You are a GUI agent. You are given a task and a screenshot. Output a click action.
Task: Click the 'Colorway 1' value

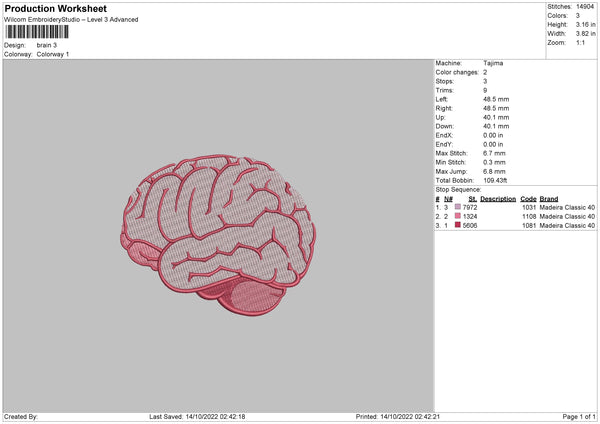(x=53, y=54)
